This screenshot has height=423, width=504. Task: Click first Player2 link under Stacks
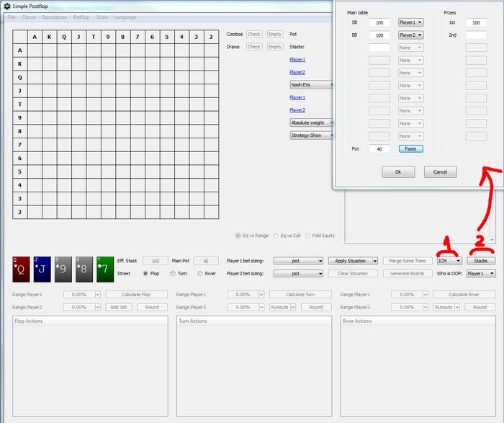(297, 72)
